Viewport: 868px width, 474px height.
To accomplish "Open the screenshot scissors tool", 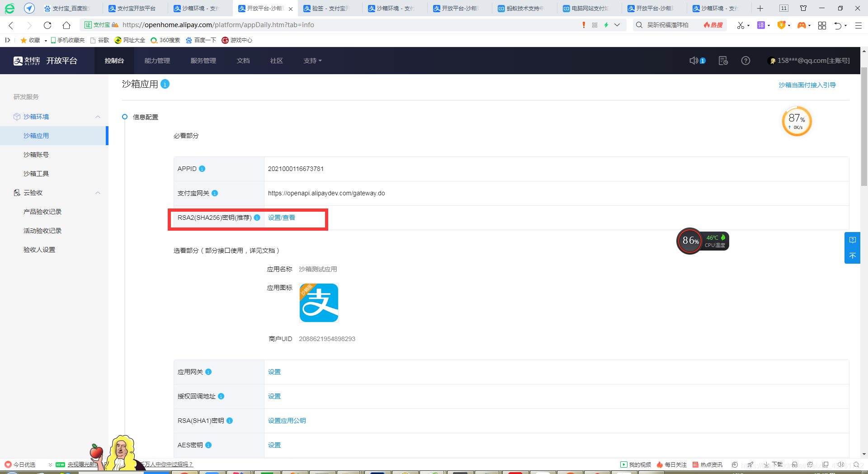I will click(740, 25).
